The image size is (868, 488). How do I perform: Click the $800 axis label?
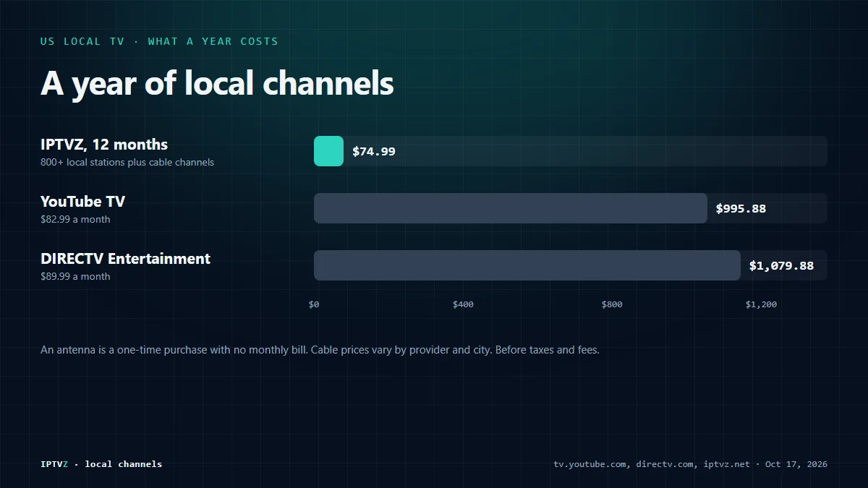[612, 304]
